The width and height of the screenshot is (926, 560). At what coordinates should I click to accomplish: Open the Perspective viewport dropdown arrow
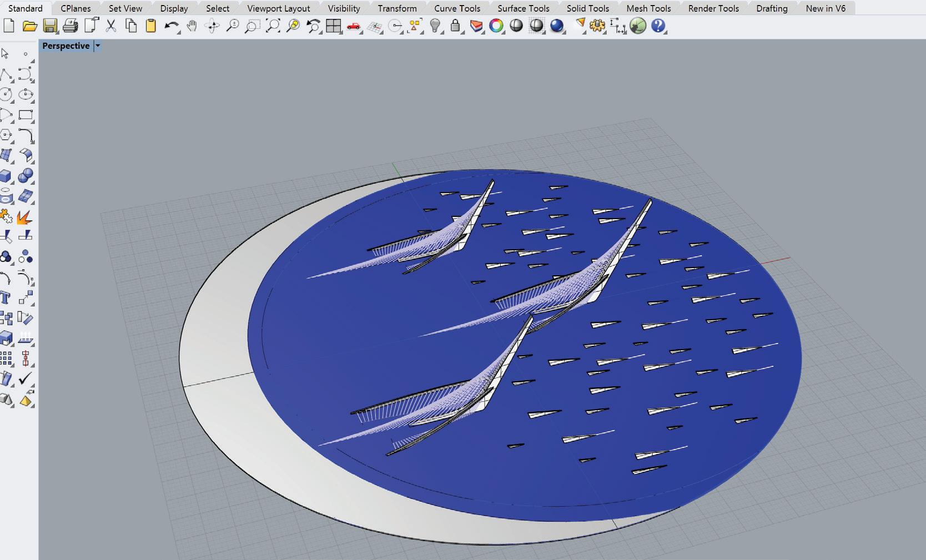[x=98, y=46]
